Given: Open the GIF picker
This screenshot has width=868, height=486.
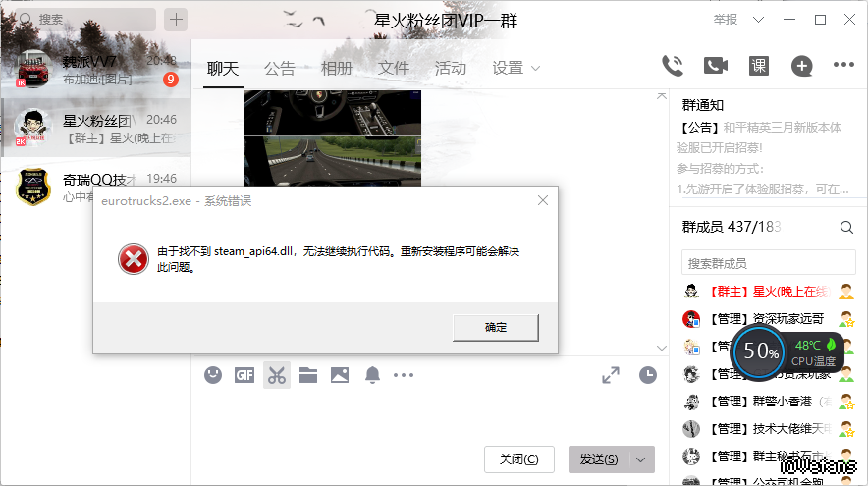Looking at the screenshot, I should [244, 375].
